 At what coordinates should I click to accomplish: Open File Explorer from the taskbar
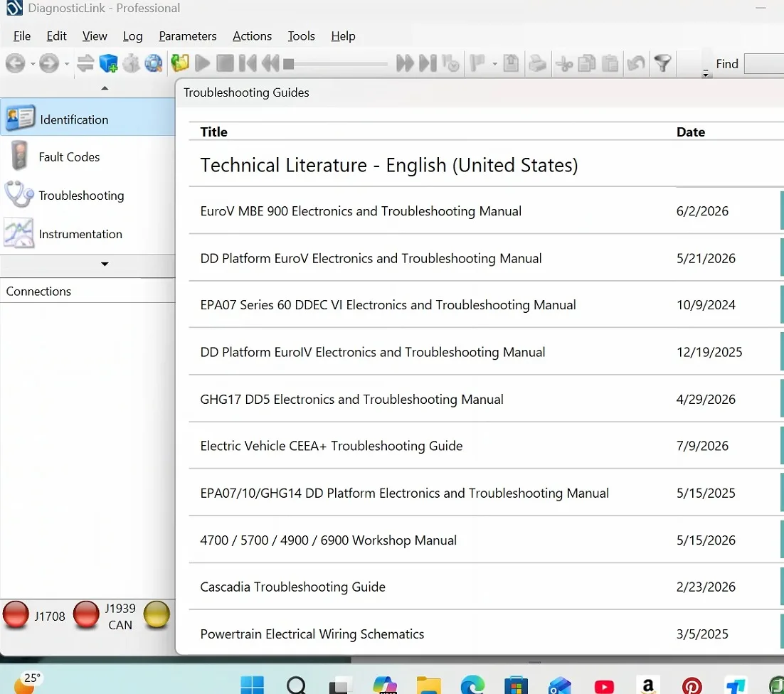(428, 685)
